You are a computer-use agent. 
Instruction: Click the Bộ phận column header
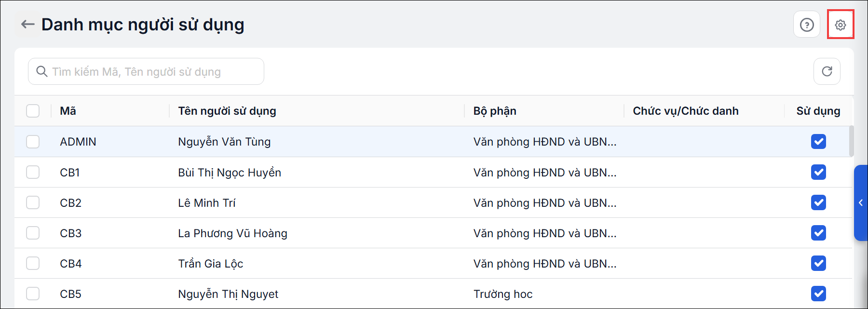[x=495, y=111]
